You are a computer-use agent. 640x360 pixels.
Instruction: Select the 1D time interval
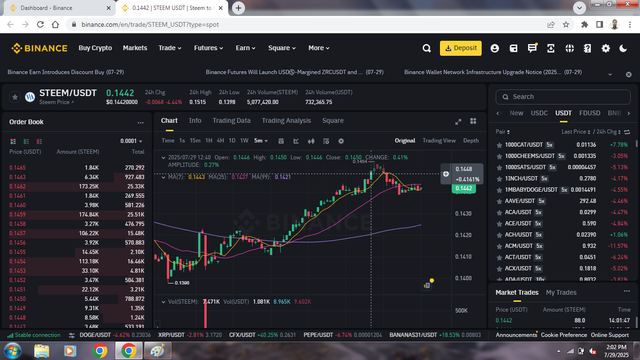click(x=232, y=141)
